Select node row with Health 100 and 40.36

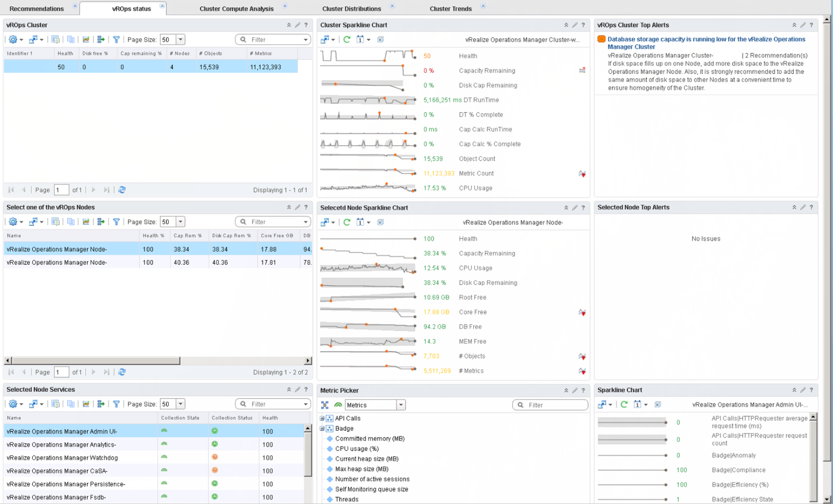[x=158, y=263]
